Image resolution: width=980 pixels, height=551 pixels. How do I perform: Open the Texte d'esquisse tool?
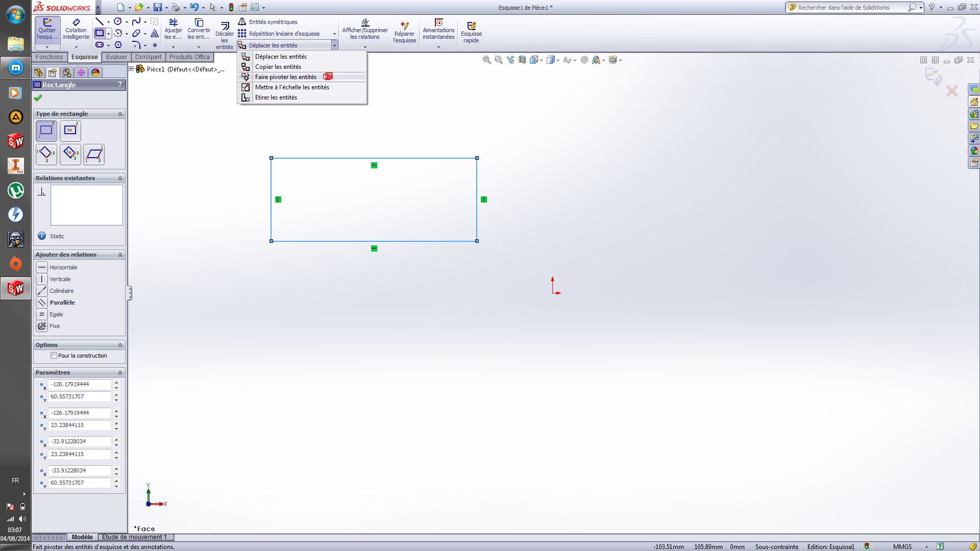(155, 33)
